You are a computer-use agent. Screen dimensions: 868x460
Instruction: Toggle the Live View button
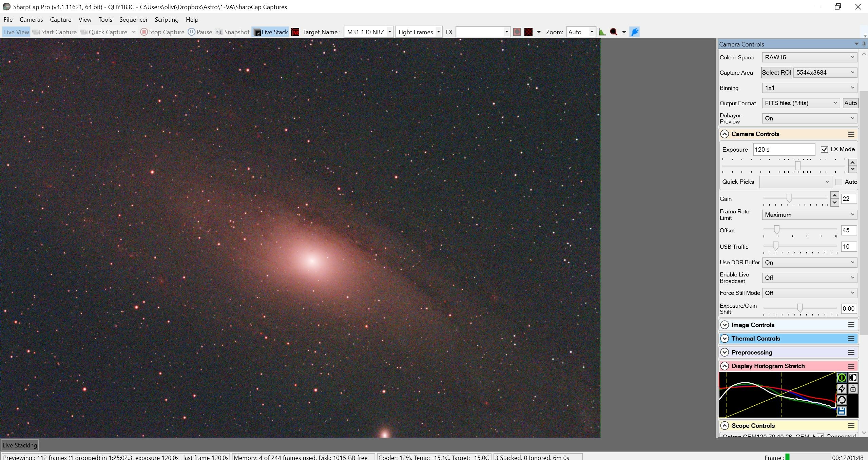[16, 32]
